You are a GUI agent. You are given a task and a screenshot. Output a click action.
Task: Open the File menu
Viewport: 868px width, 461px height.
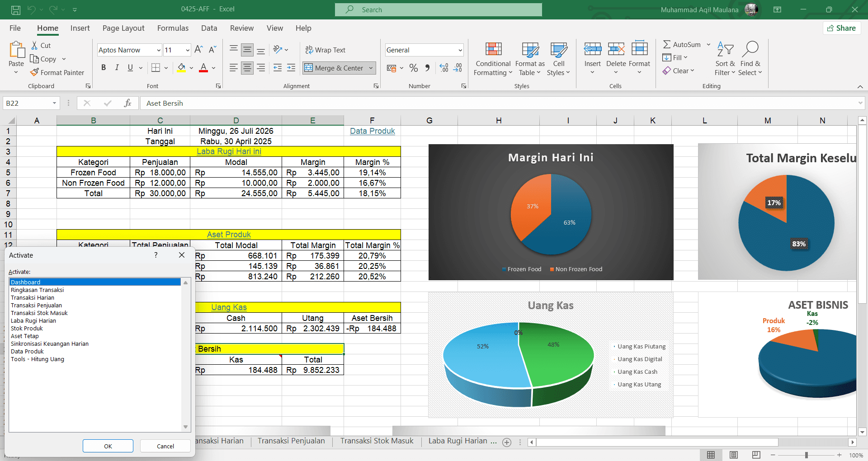point(15,28)
